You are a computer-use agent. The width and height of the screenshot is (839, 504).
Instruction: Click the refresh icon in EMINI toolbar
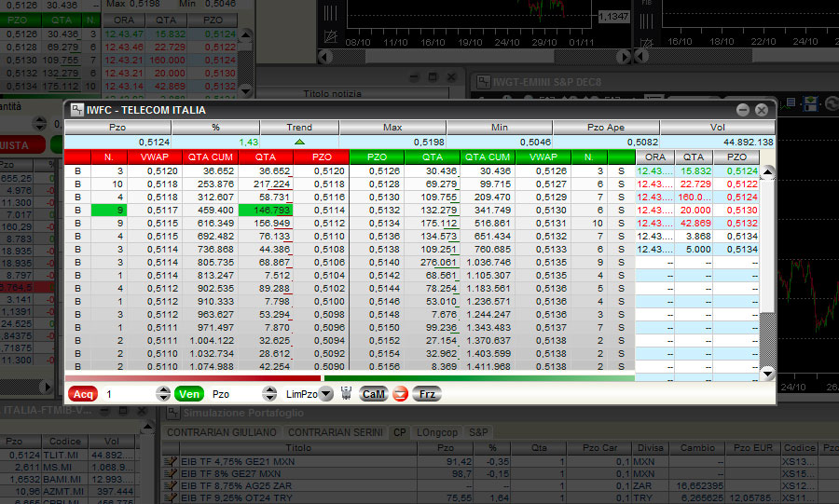click(x=832, y=103)
